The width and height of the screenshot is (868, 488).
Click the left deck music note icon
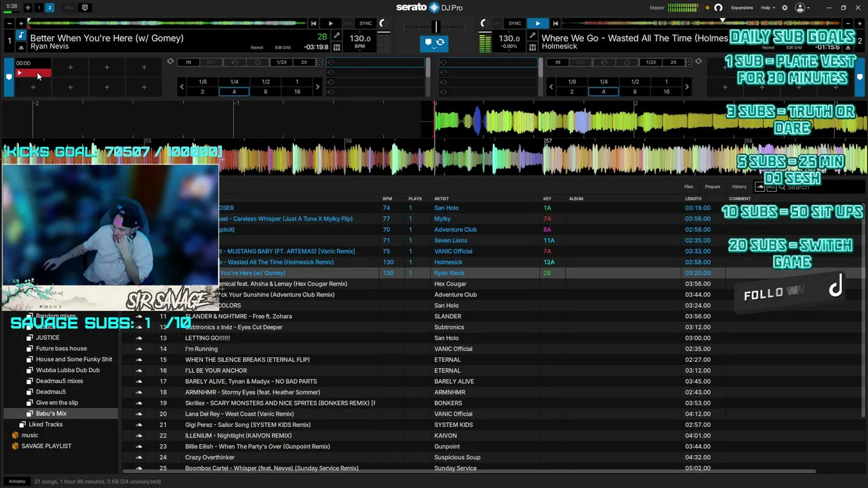(21, 36)
